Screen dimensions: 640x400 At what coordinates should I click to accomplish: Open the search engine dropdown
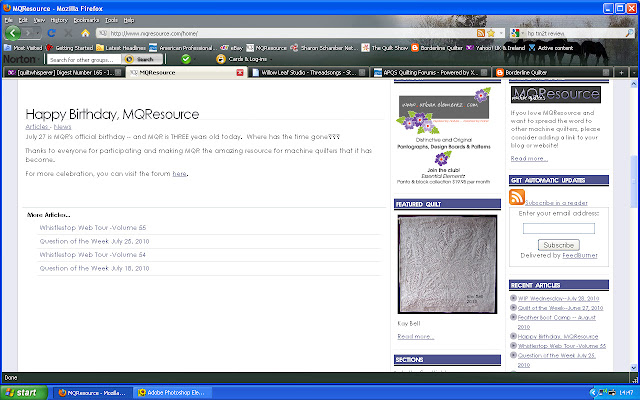coord(517,33)
